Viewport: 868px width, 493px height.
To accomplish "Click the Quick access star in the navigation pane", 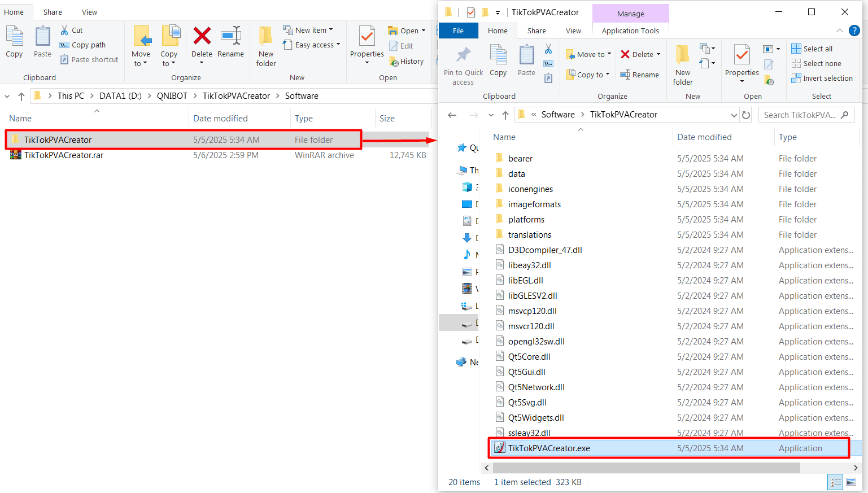I will point(461,148).
